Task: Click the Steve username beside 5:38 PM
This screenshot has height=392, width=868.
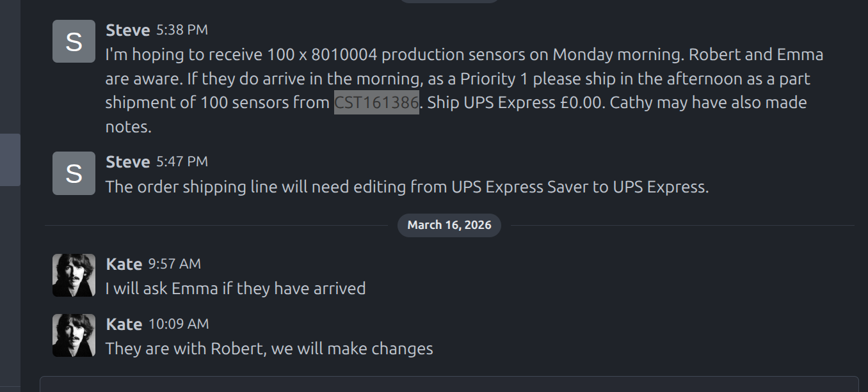Action: point(127,30)
